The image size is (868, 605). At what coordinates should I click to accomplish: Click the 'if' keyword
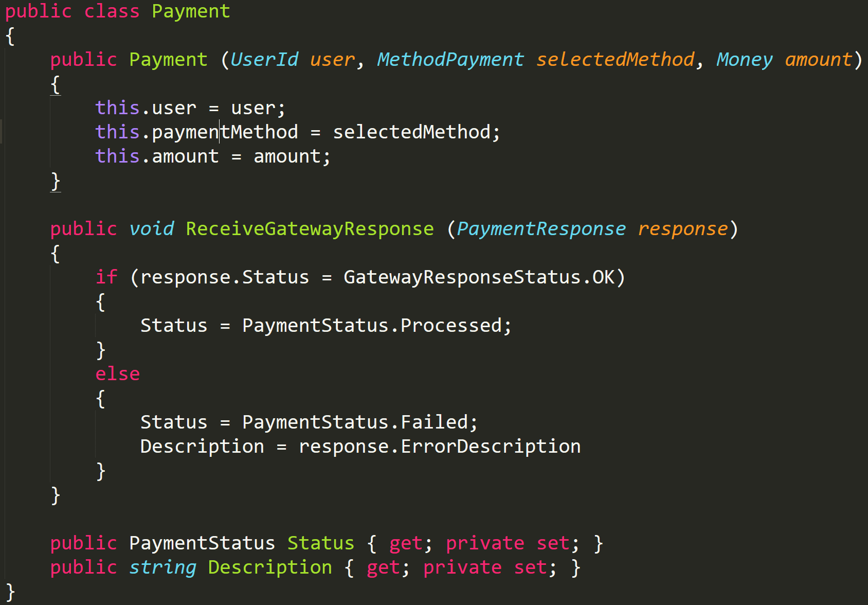106,277
